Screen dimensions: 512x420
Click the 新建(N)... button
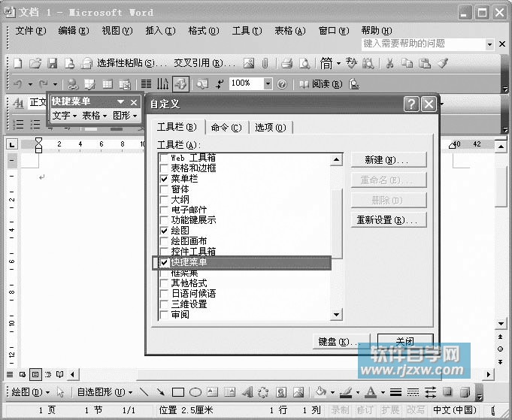(x=389, y=160)
